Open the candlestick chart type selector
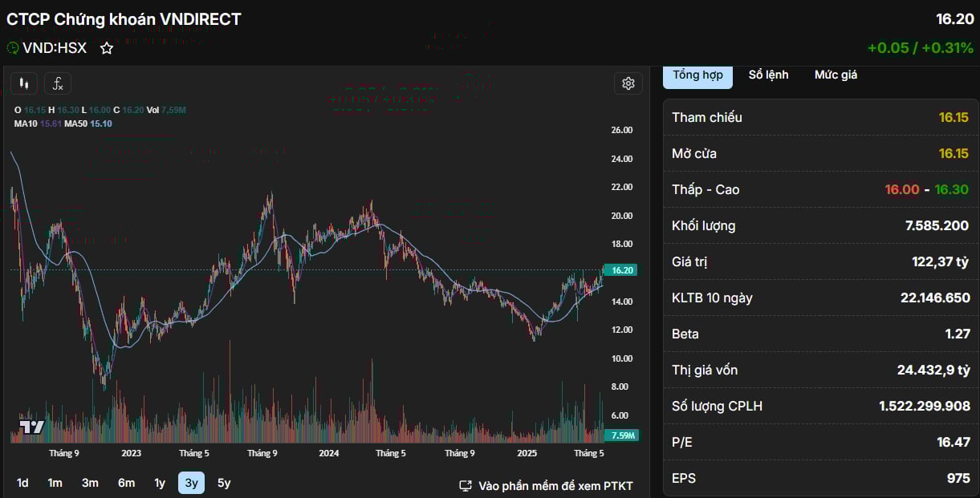Screen dimensions: 980x498 coord(25,83)
